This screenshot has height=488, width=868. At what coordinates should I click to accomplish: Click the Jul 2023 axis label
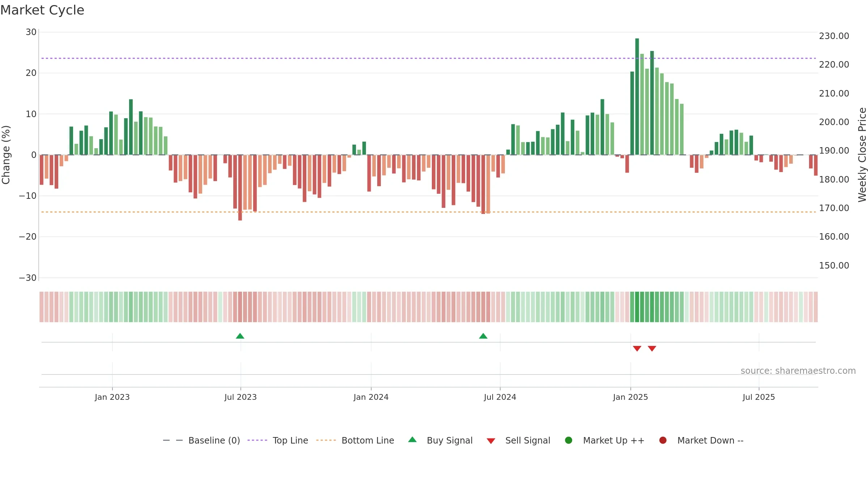pyautogui.click(x=241, y=397)
